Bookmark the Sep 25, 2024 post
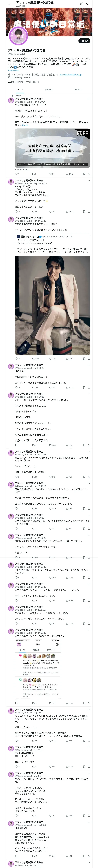Screen dimensions: 98x868 [x=84, y=212]
